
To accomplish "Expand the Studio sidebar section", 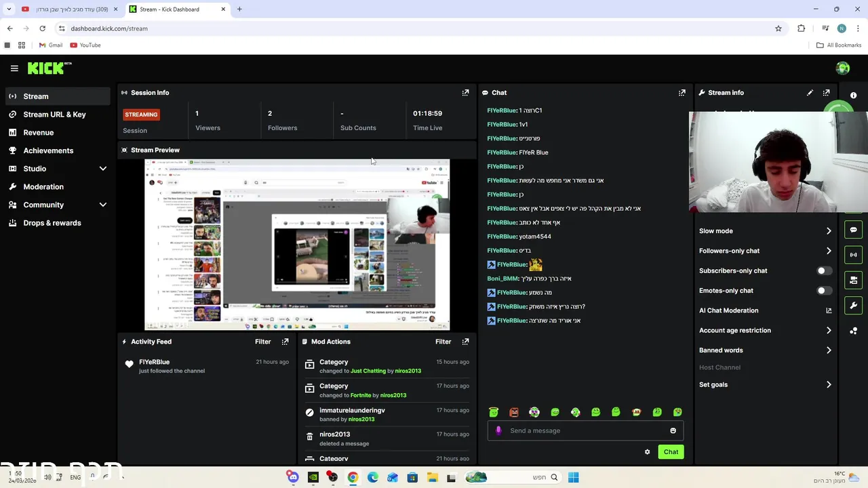I will 103,169.
